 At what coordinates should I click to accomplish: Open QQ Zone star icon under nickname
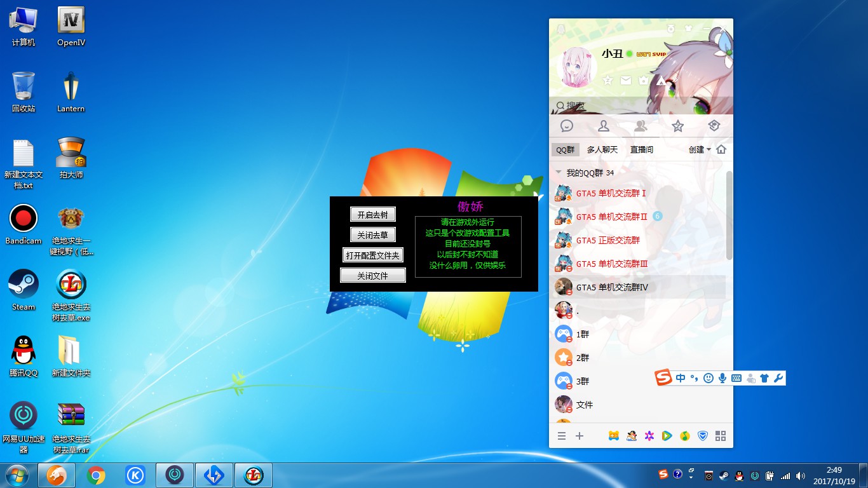[x=608, y=81]
